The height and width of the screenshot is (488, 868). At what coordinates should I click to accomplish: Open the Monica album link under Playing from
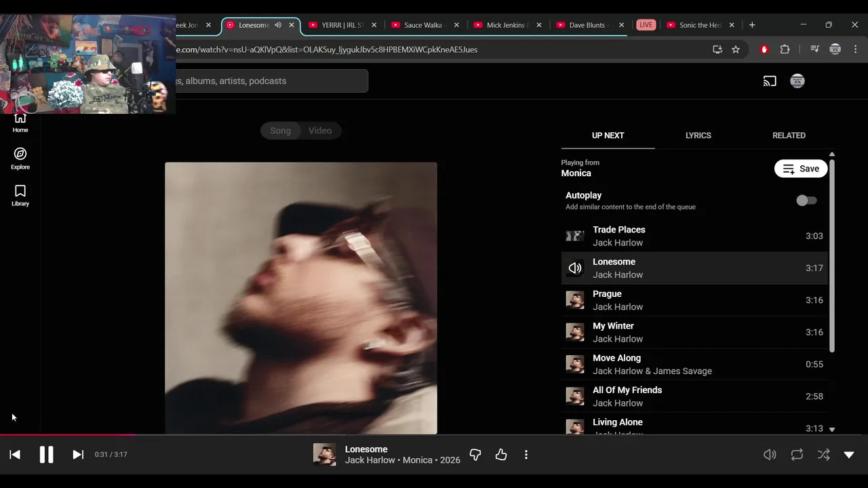[x=576, y=174]
